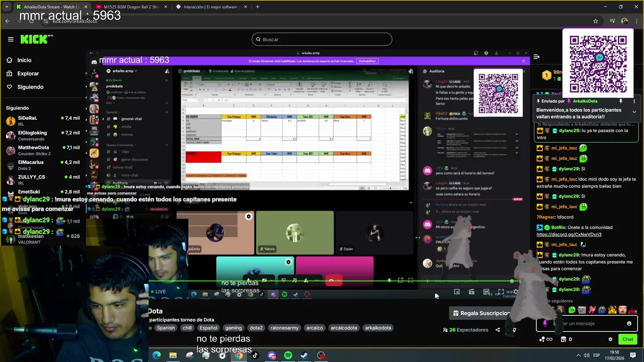Open MatthewDota followed channel
Image resolution: width=644 pixels, height=362 pixels.
[x=43, y=150]
